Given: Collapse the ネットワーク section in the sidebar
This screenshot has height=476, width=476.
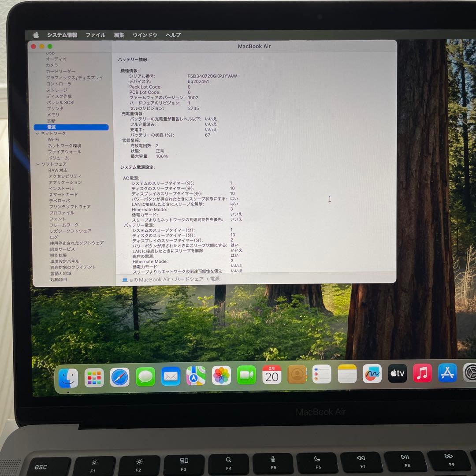Looking at the screenshot, I should point(38,133).
